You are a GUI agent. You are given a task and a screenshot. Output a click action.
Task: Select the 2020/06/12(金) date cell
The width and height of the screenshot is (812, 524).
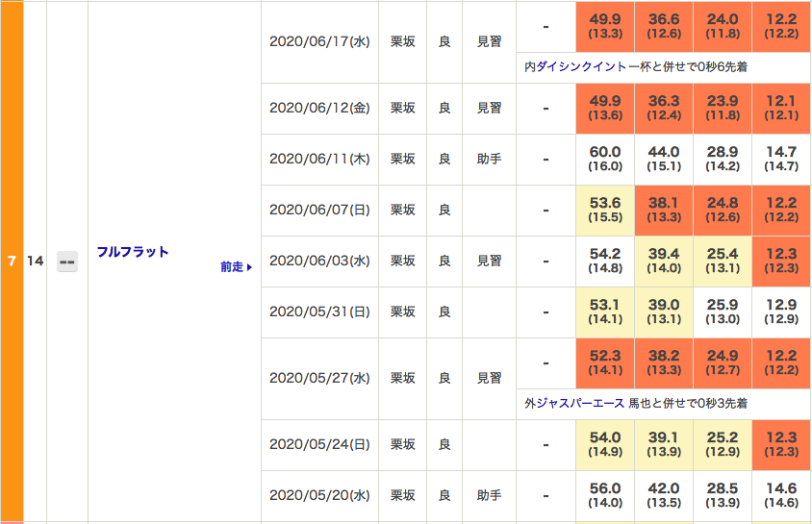point(319,108)
